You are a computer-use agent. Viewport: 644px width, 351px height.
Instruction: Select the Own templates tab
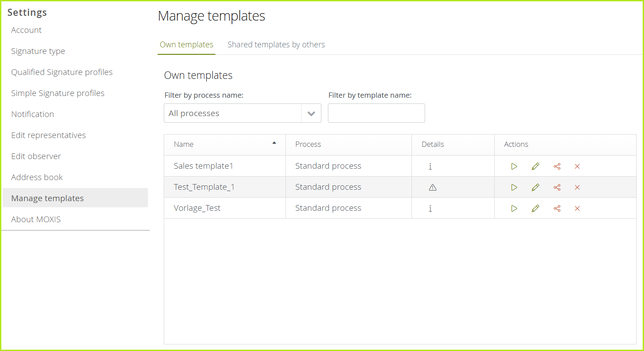click(x=186, y=44)
